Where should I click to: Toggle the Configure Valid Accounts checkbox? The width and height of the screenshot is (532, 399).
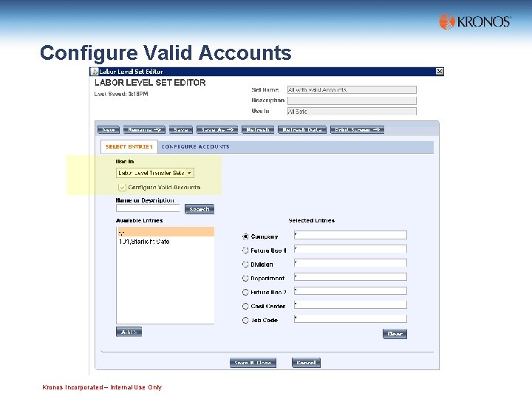pyautogui.click(x=122, y=187)
